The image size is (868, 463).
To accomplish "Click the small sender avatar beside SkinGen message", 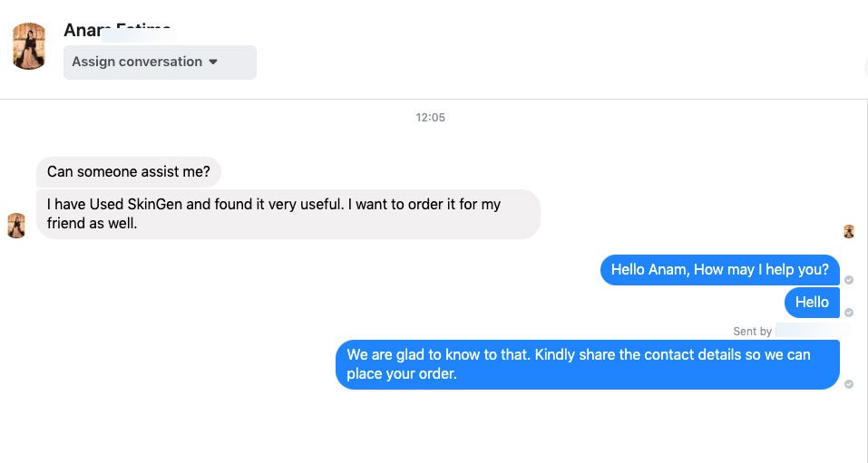I will coord(16,226).
